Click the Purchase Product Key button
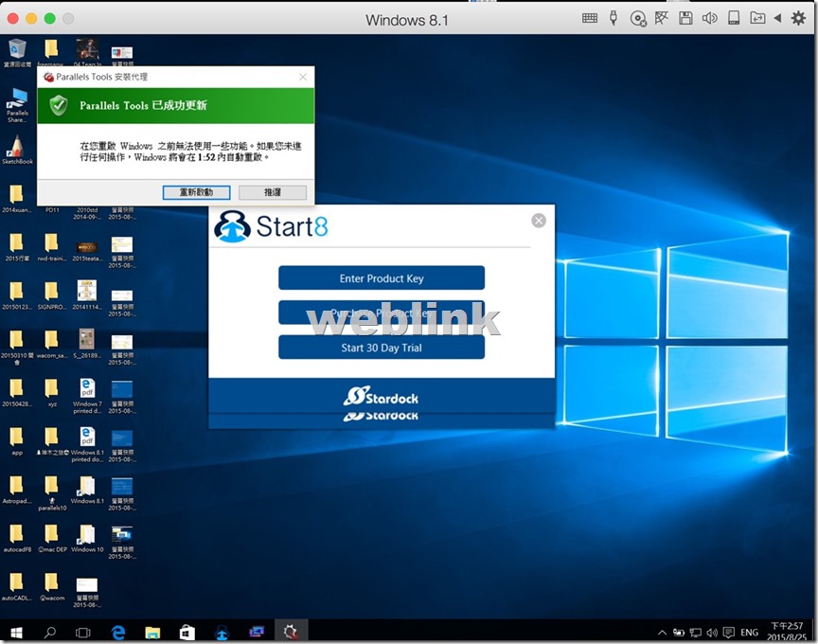The width and height of the screenshot is (818, 644). (x=382, y=313)
